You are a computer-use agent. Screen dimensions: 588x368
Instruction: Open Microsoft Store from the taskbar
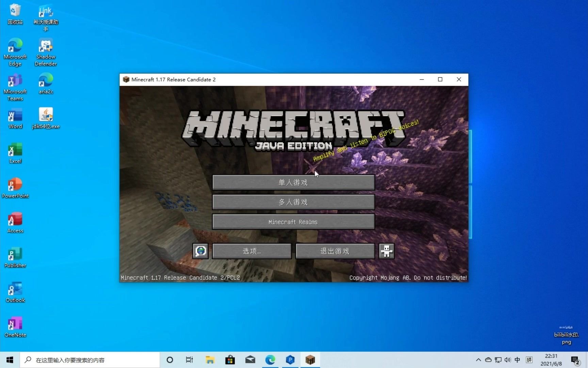(x=230, y=360)
